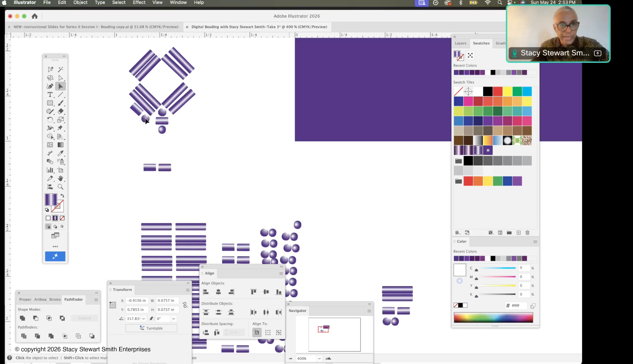Open Transform panel options menu
Screen dimensions: 633x364
188,290
